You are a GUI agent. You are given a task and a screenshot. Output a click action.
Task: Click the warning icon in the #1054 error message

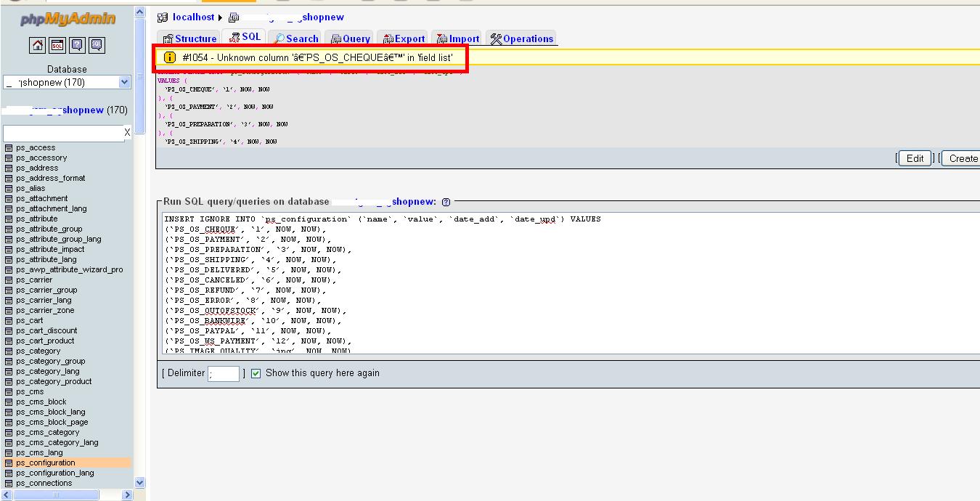pyautogui.click(x=170, y=57)
